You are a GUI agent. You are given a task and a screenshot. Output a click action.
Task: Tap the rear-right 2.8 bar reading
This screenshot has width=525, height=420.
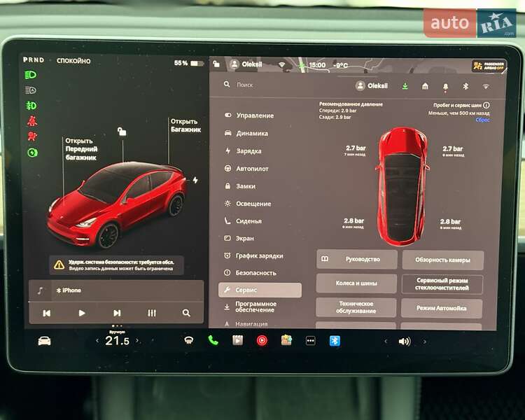[450, 224]
